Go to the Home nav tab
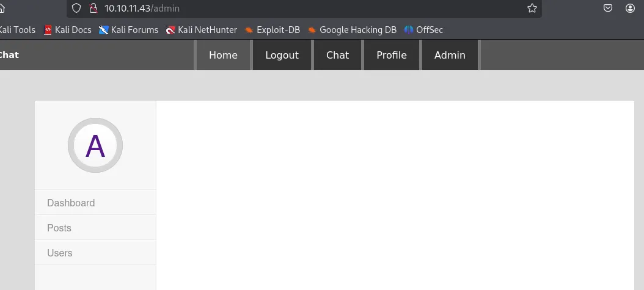The width and height of the screenshot is (644, 290). click(x=223, y=55)
